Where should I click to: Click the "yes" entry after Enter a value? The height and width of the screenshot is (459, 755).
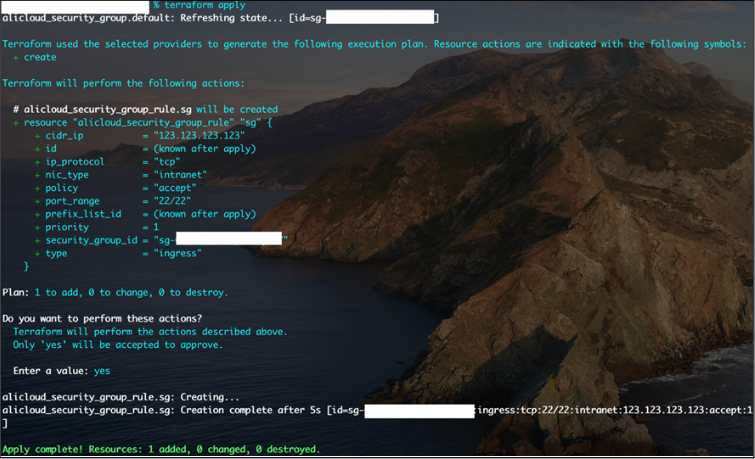tap(102, 370)
